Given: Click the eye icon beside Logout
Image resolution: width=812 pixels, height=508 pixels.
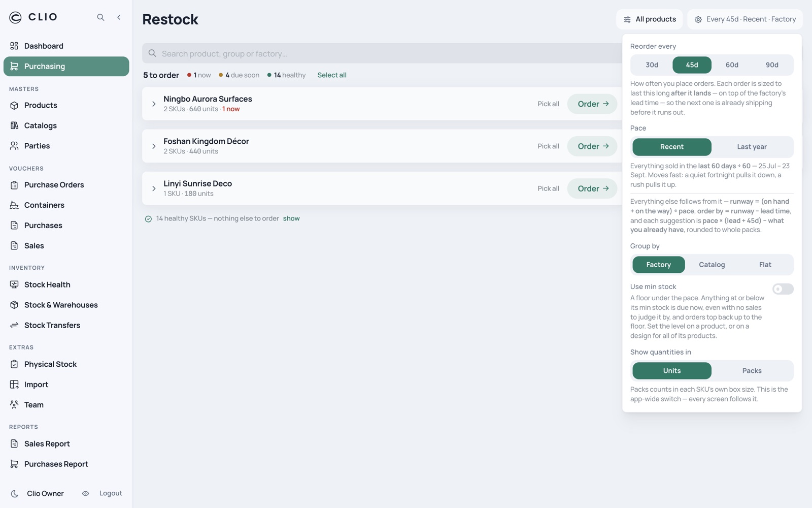Looking at the screenshot, I should coord(85,493).
